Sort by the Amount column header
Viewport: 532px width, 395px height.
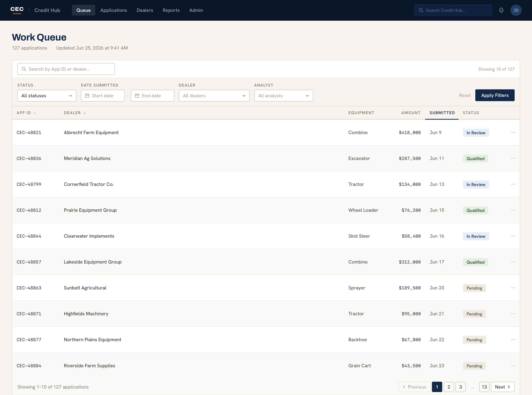click(x=411, y=113)
